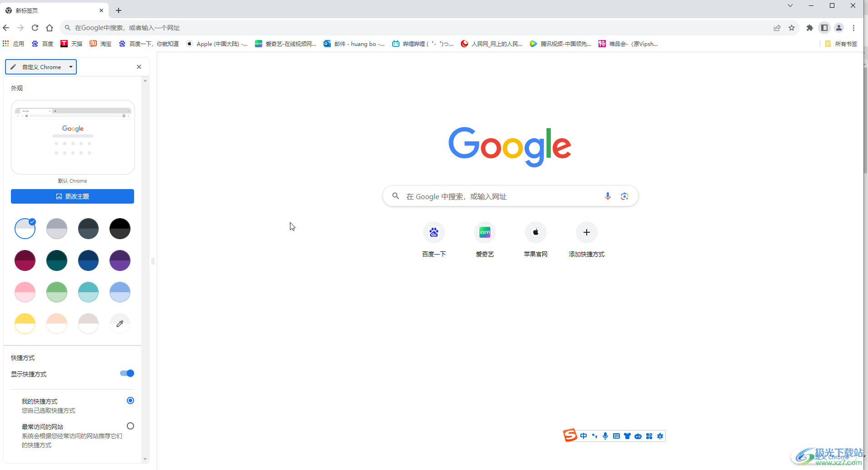Select the default white color swatch
The height and width of the screenshot is (470, 868).
[25, 229]
